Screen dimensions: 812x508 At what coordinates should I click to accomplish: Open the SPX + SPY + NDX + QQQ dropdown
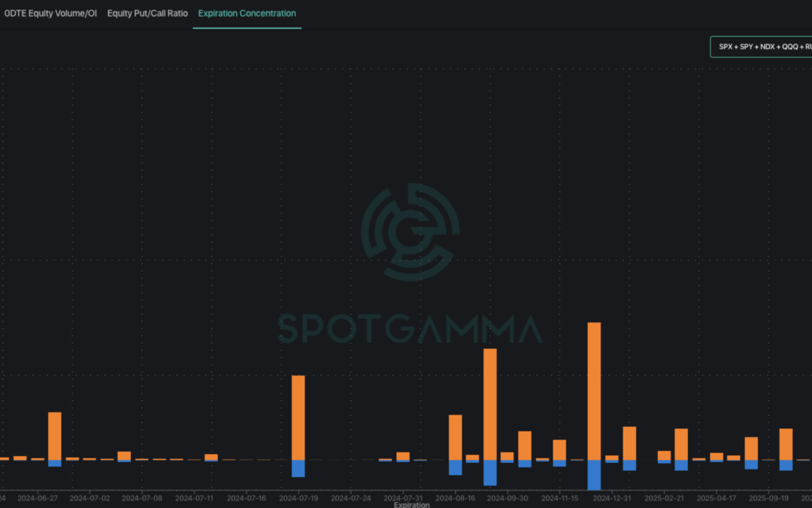pos(761,47)
